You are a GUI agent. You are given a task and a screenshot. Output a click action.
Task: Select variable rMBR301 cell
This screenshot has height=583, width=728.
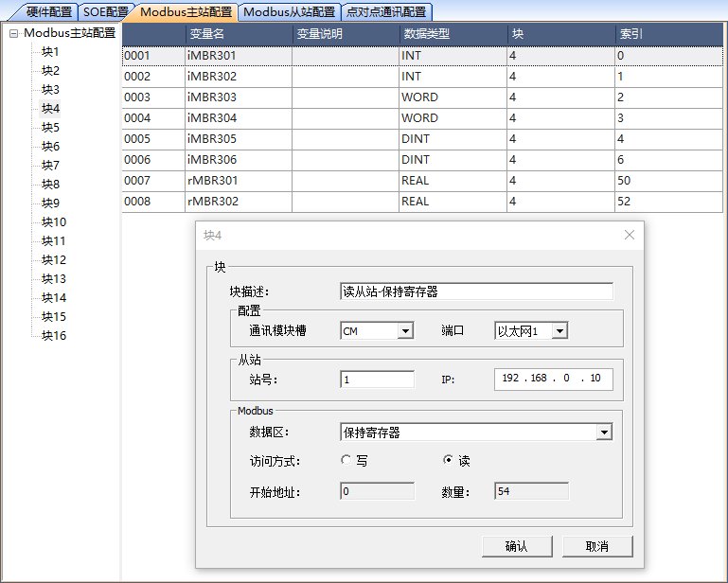pos(239,181)
